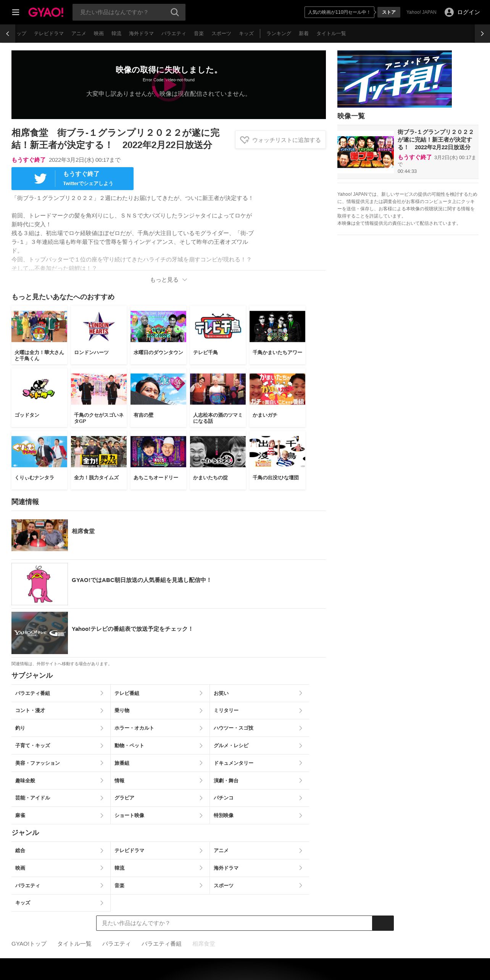Open Yahoo!テレビ番組表 link
This screenshot has height=980, width=490.
point(169,633)
